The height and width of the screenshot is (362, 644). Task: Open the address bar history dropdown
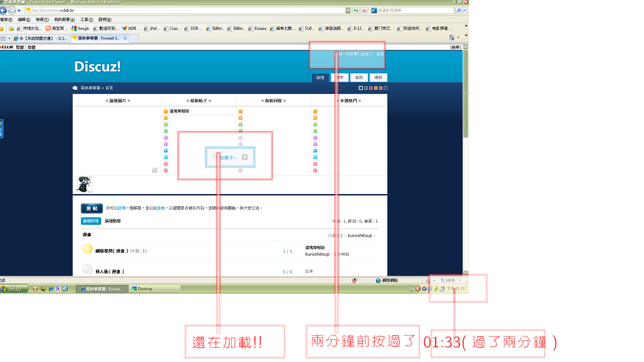(348, 11)
